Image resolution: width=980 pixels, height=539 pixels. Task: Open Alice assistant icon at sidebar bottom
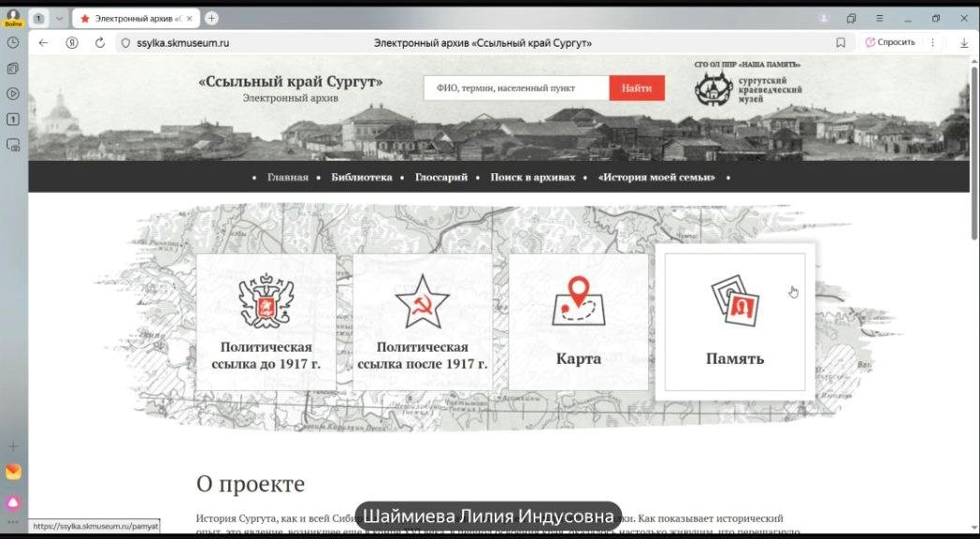tap(13, 503)
